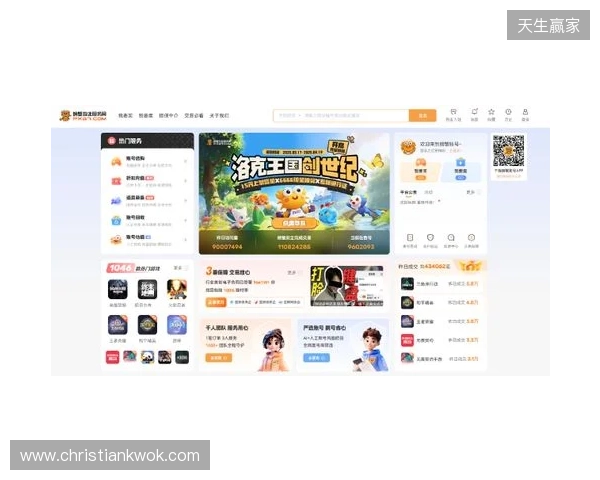Open the merchant settle-in store icon

tap(453, 112)
